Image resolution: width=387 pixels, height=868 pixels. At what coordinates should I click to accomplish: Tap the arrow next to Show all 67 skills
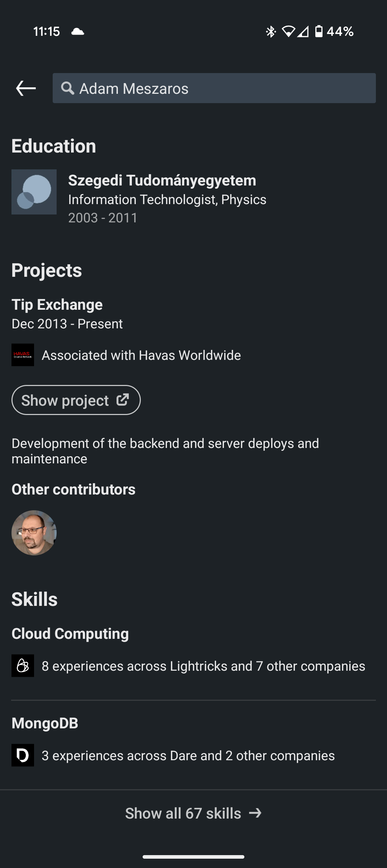point(255,813)
